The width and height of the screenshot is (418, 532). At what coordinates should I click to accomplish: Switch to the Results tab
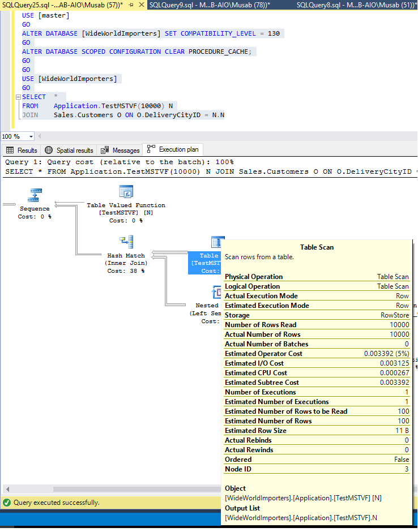pos(22,150)
